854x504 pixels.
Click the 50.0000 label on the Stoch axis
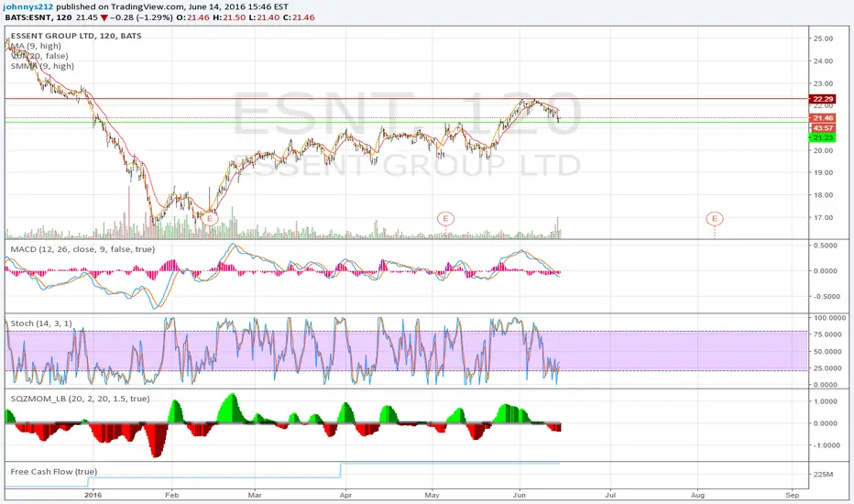(828, 352)
